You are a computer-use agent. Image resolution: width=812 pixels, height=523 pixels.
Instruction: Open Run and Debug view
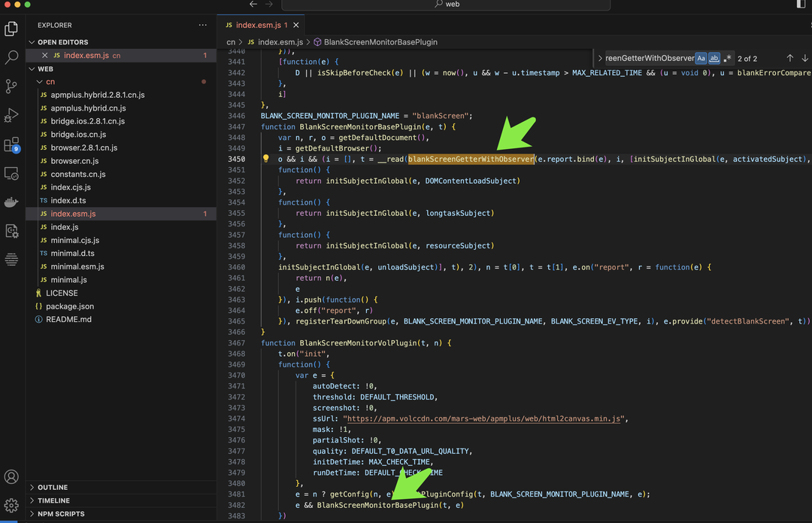[x=11, y=115]
